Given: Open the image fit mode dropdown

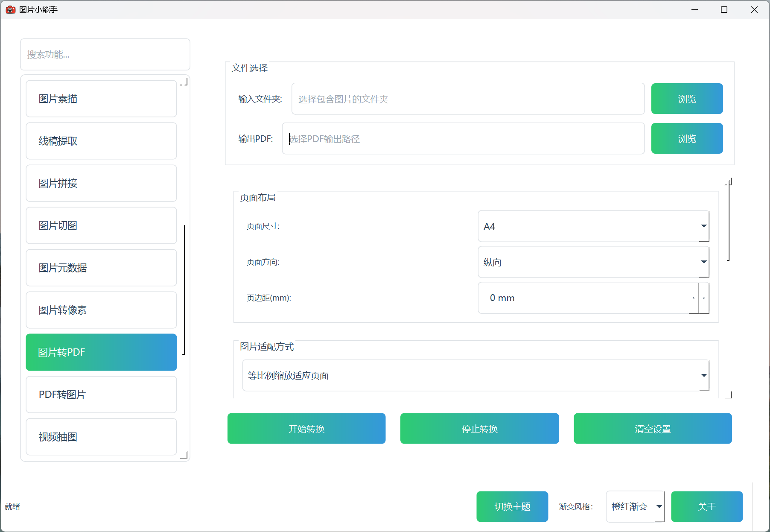Looking at the screenshot, I should click(475, 376).
